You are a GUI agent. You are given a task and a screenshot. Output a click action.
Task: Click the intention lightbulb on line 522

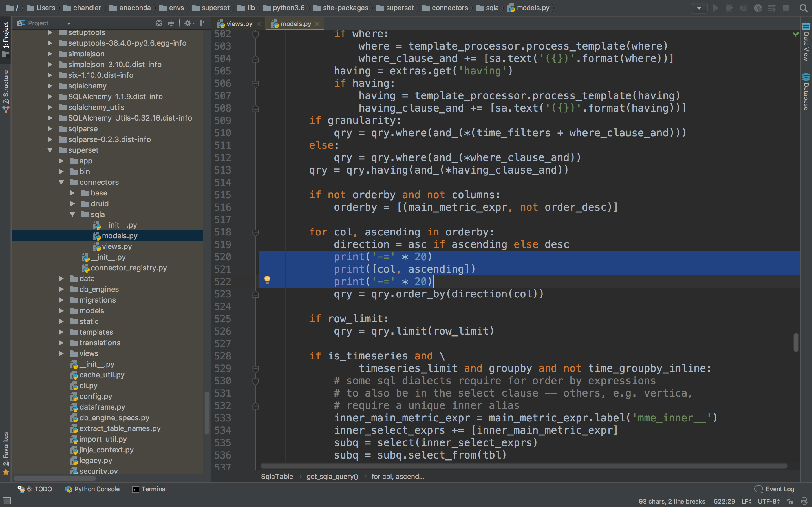pos(267,279)
